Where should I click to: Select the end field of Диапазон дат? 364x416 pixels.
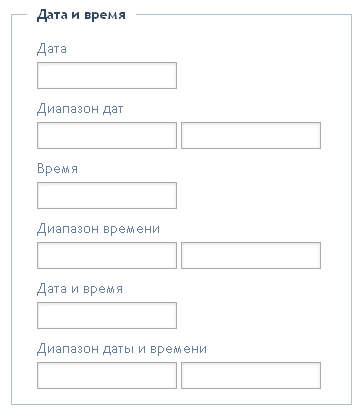point(251,135)
